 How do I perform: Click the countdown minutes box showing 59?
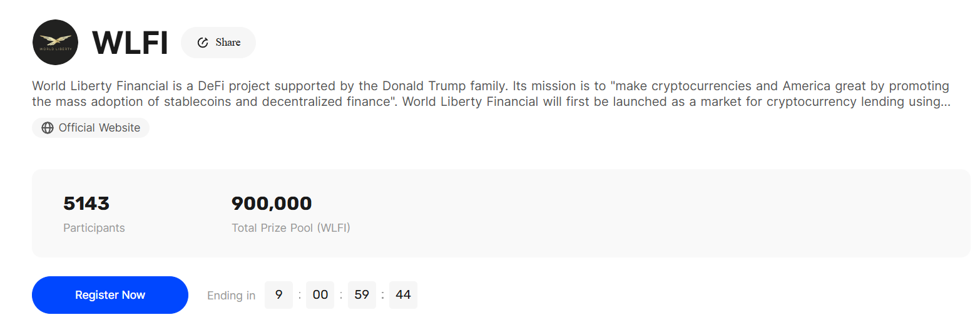coord(362,295)
